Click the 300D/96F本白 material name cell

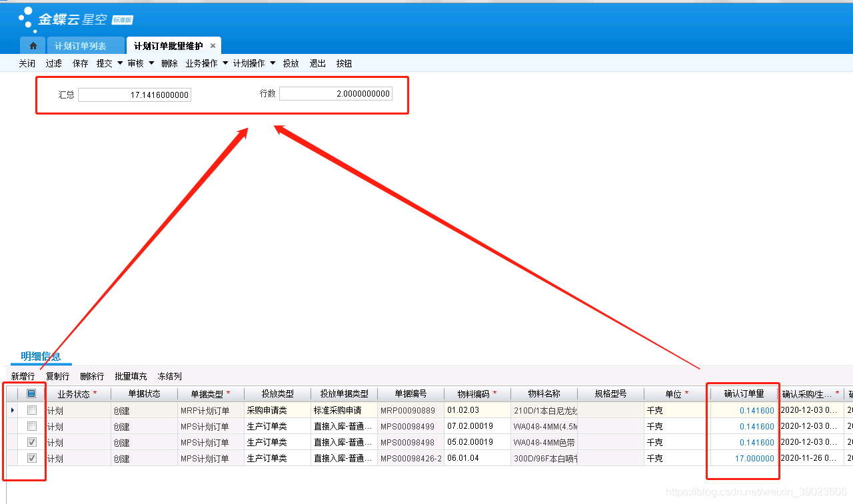tap(544, 459)
